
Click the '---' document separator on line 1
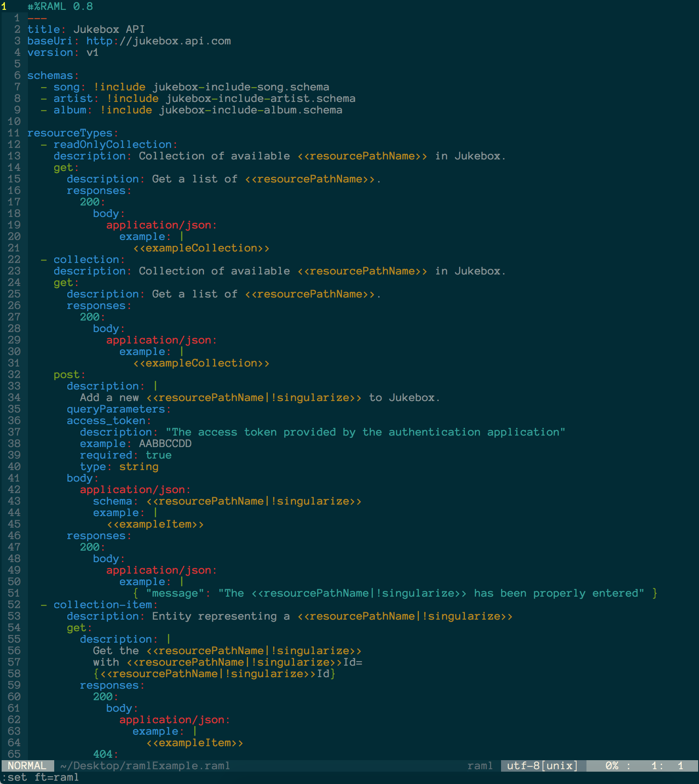coord(37,18)
